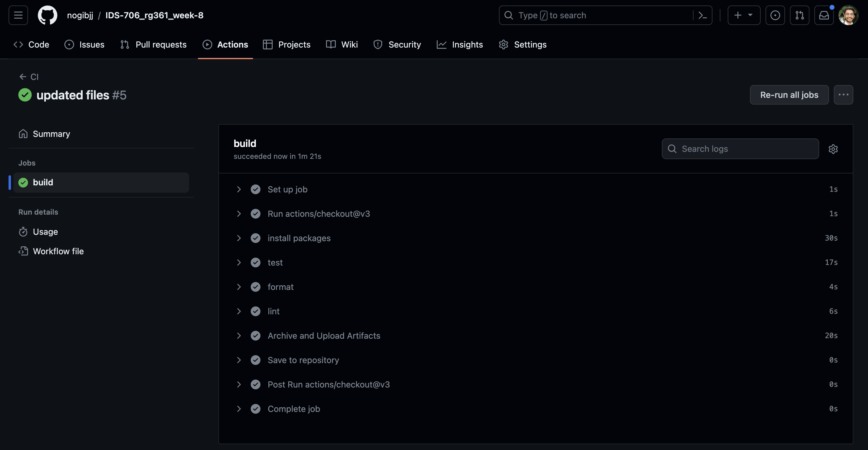Open the hamburger navigation menu
Screen dimensions: 868x450
tap(18, 15)
